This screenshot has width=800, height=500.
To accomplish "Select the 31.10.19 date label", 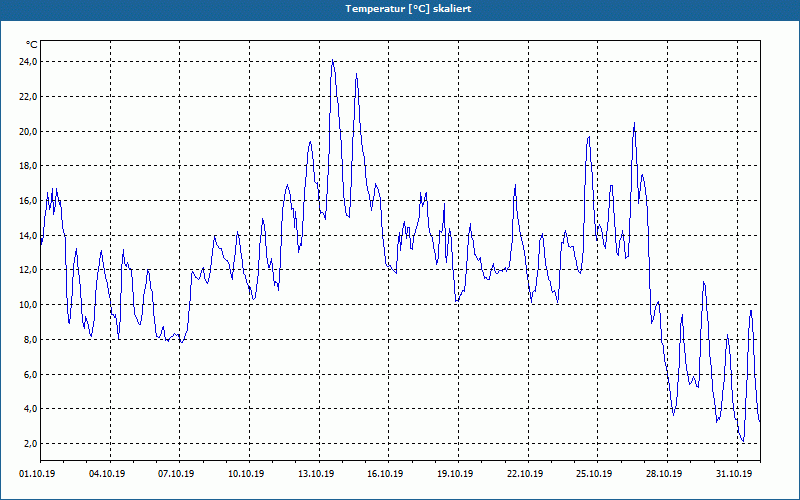I will (x=734, y=474).
